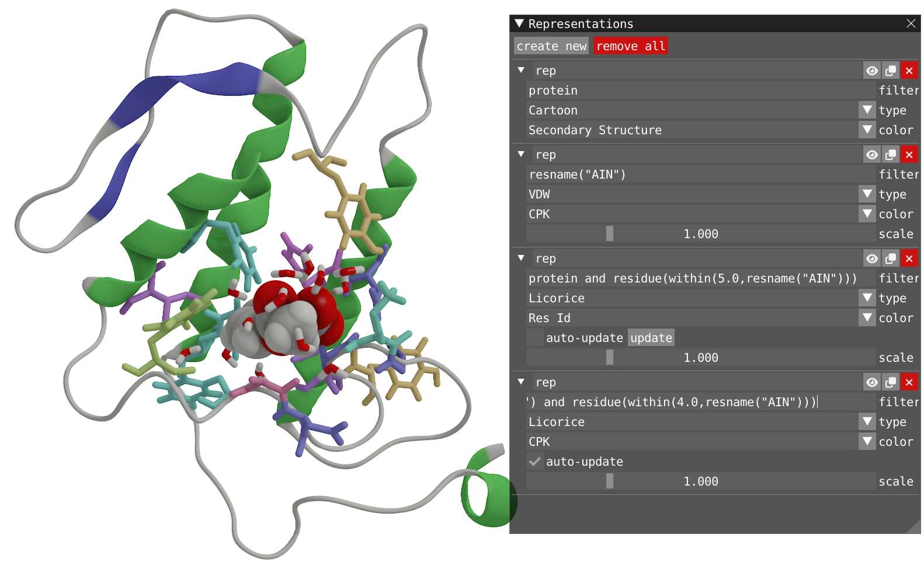Adjust the Res Id Licorice rep scale slider
The height and width of the screenshot is (562, 924).
tap(700, 358)
